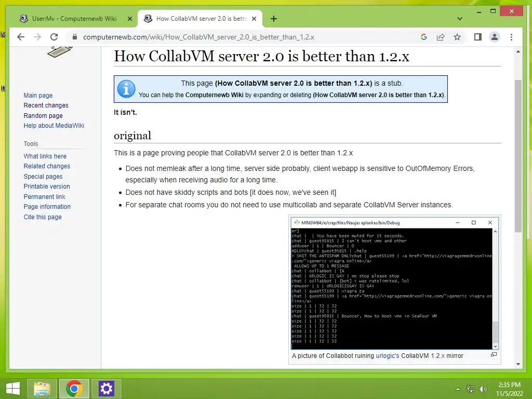Click the browser forward arrow
Screen dimensions: 532x399
tap(37, 37)
